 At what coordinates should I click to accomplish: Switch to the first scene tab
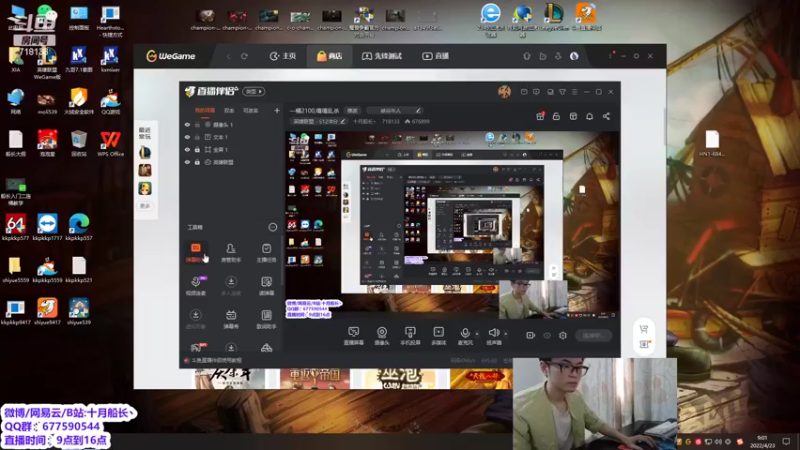[205, 110]
